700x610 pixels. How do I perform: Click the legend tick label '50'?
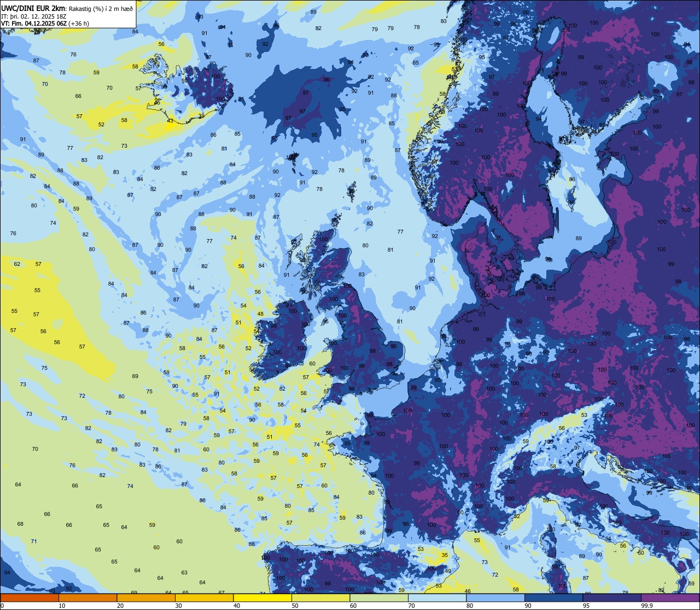(295, 606)
